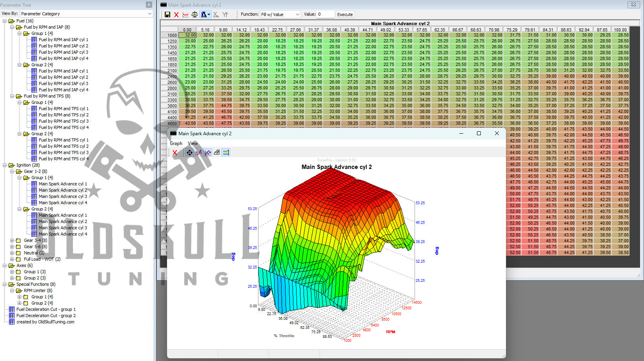Viewport: 644px width, 361px height.
Task: Click the blue triangle color shading icon
Action: 204,15
